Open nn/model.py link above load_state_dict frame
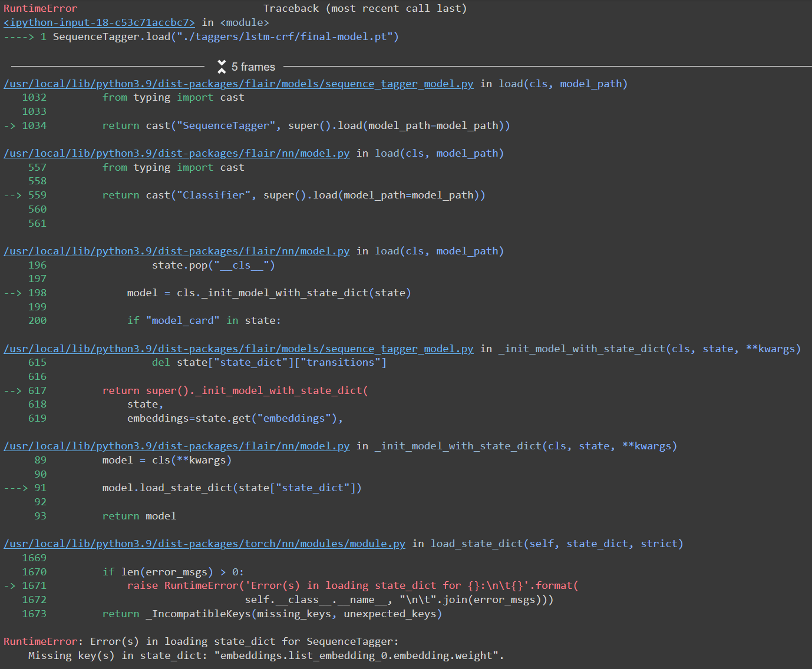 point(176,446)
